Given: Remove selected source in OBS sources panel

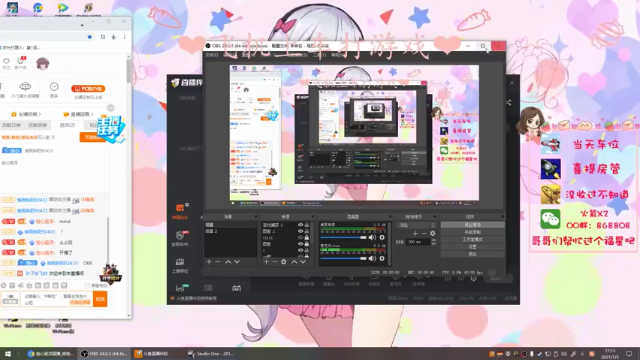Looking at the screenshot, I should click(x=274, y=262).
